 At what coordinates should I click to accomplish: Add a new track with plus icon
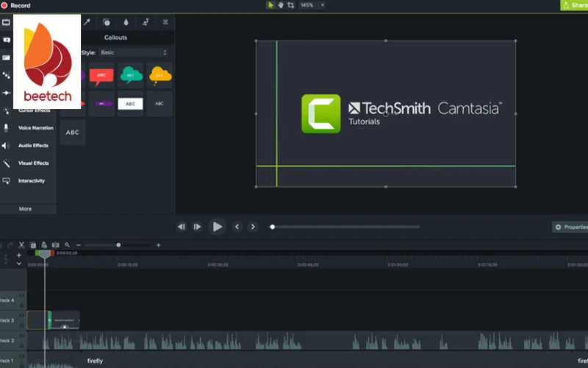point(19,255)
